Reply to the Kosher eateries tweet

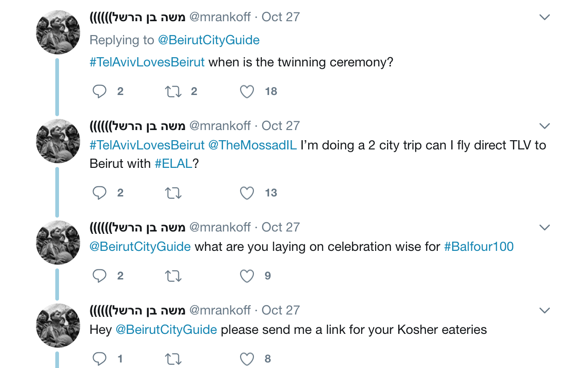pos(100,359)
